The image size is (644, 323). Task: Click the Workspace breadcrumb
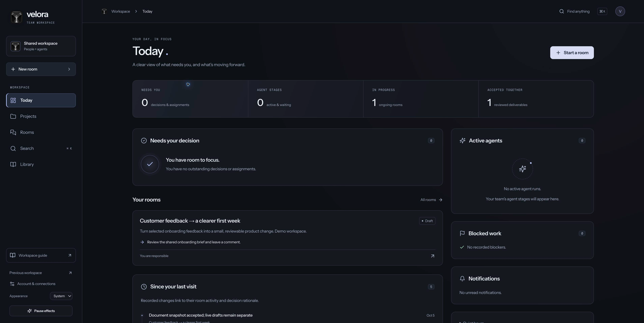pos(120,11)
